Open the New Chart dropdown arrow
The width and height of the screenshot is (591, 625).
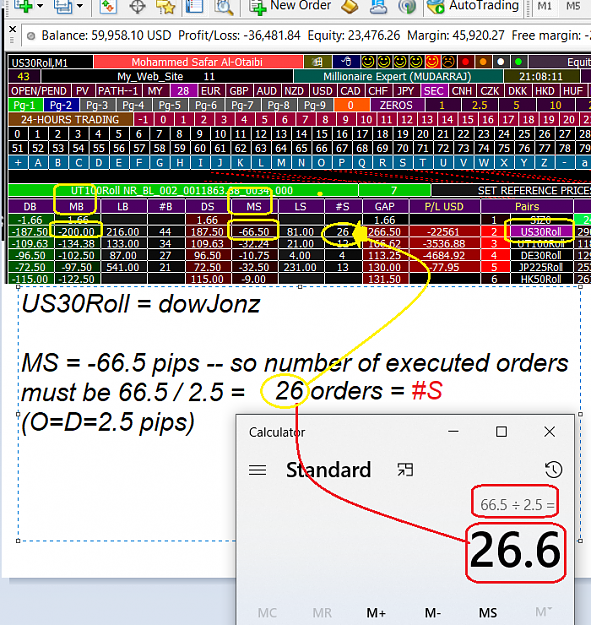(x=40, y=6)
